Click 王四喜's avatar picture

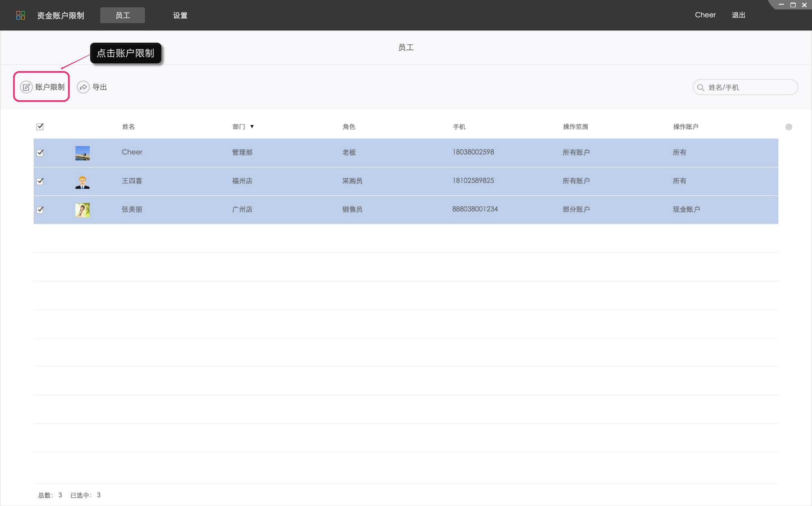[82, 182]
